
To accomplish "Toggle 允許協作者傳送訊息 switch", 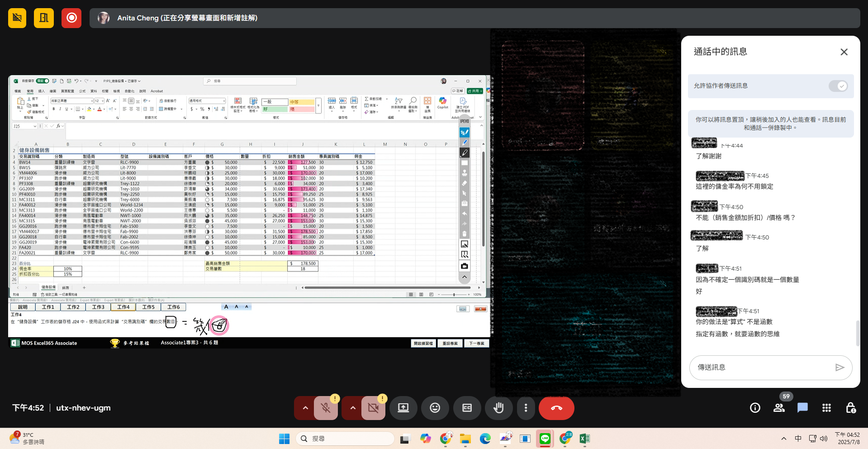I will (838, 86).
